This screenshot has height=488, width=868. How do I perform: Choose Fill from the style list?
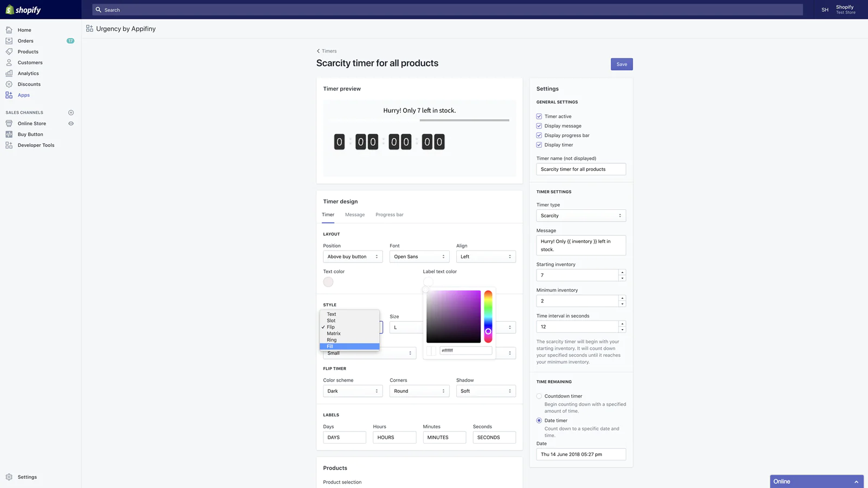pos(349,346)
